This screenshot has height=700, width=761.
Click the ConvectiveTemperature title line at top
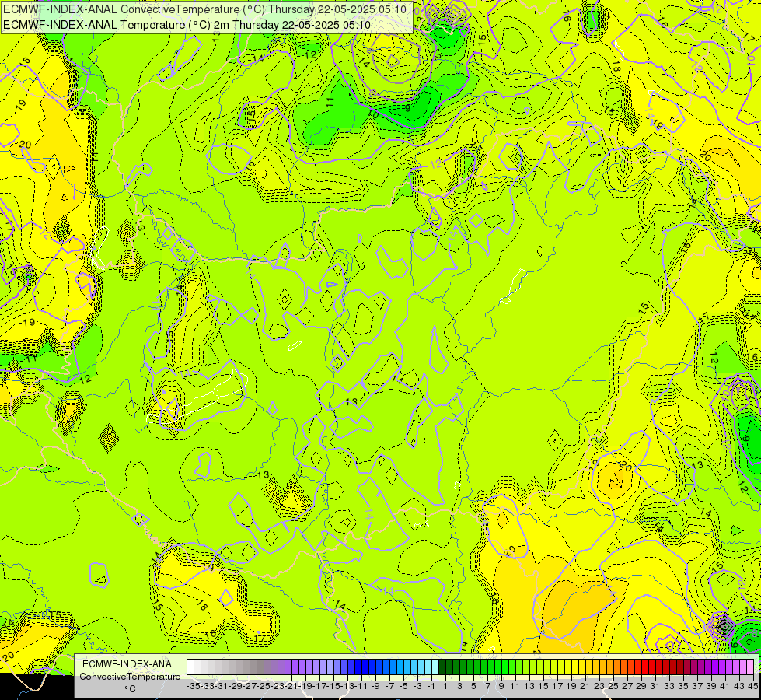(204, 9)
